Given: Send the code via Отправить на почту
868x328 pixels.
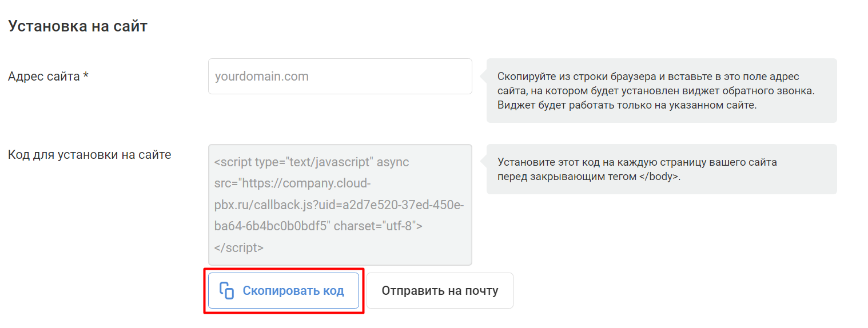Looking at the screenshot, I should 440,290.
